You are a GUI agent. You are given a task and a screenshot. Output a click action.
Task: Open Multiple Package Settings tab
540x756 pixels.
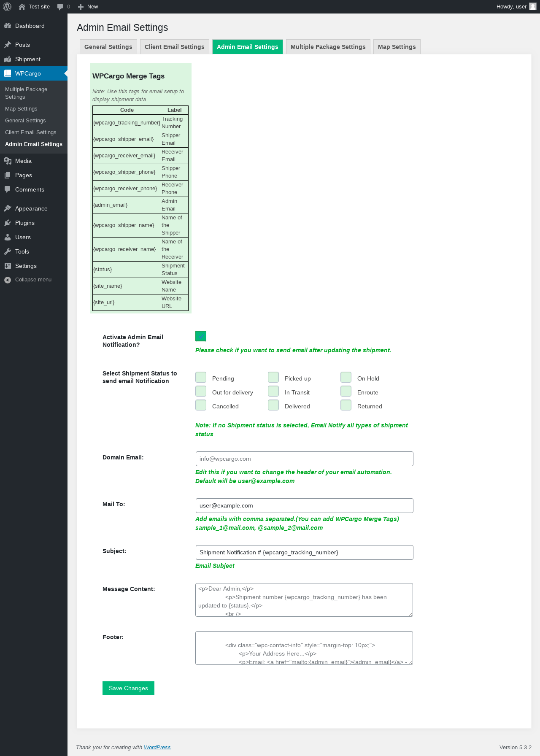pyautogui.click(x=328, y=47)
